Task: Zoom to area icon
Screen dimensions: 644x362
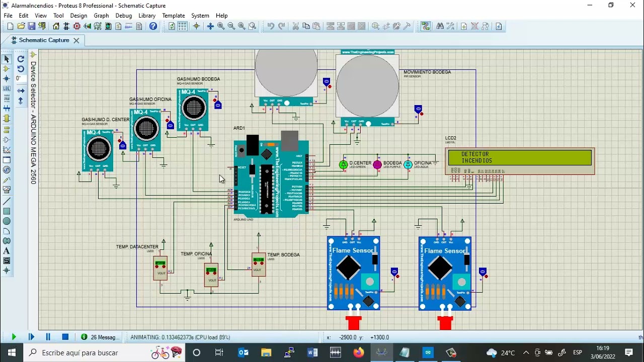Action: (x=252, y=26)
